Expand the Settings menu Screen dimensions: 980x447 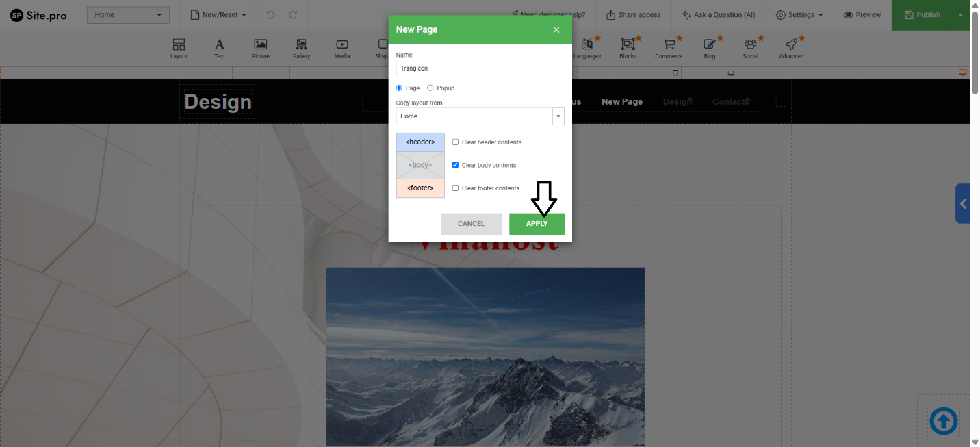click(799, 15)
